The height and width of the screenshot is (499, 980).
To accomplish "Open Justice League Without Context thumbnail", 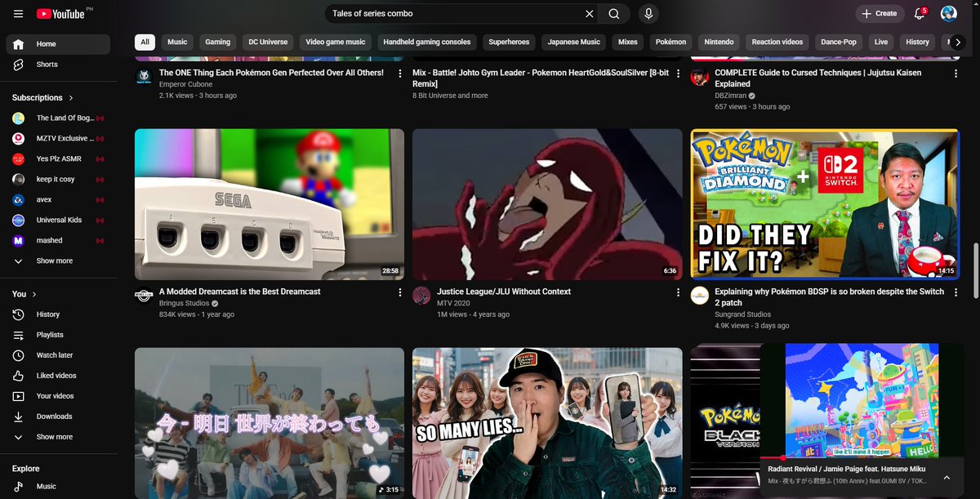I will 547,204.
